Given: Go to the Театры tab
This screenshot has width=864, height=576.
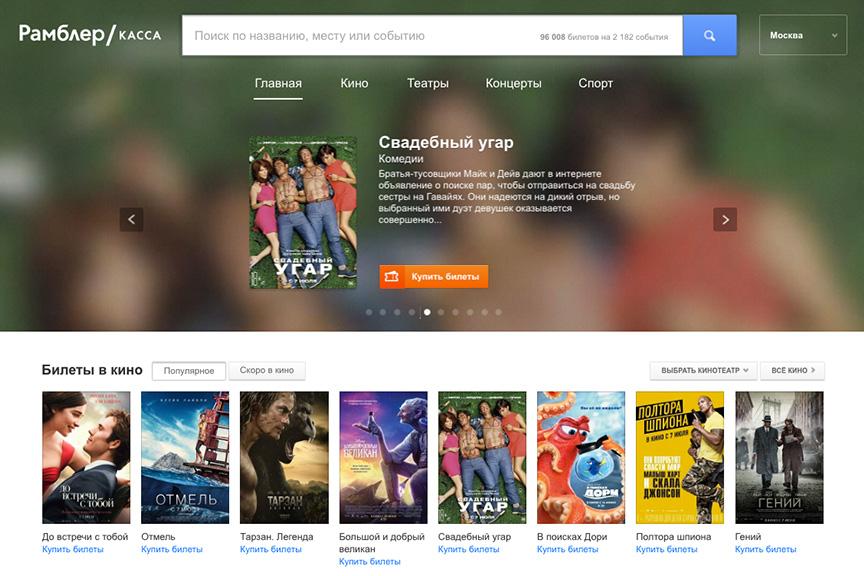Looking at the screenshot, I should point(427,84).
